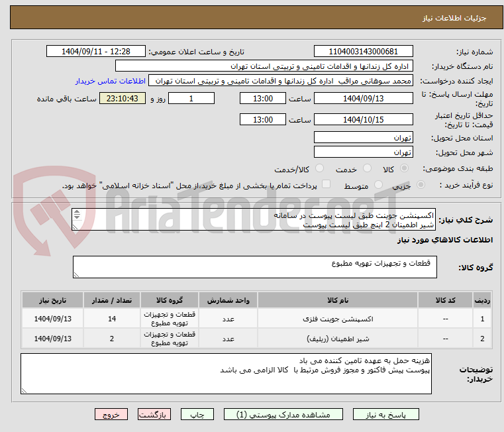504x432 pixels.
Task: Click the ردیف column header
Action: pos(482,300)
